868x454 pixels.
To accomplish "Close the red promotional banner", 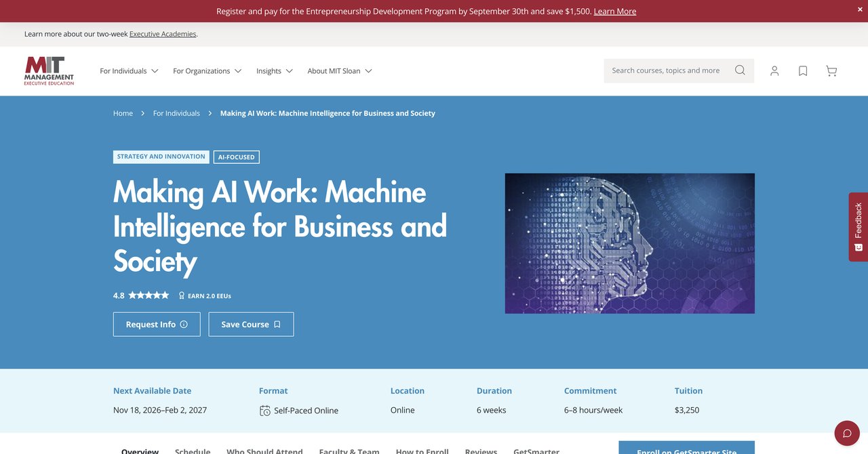I will click(860, 9).
